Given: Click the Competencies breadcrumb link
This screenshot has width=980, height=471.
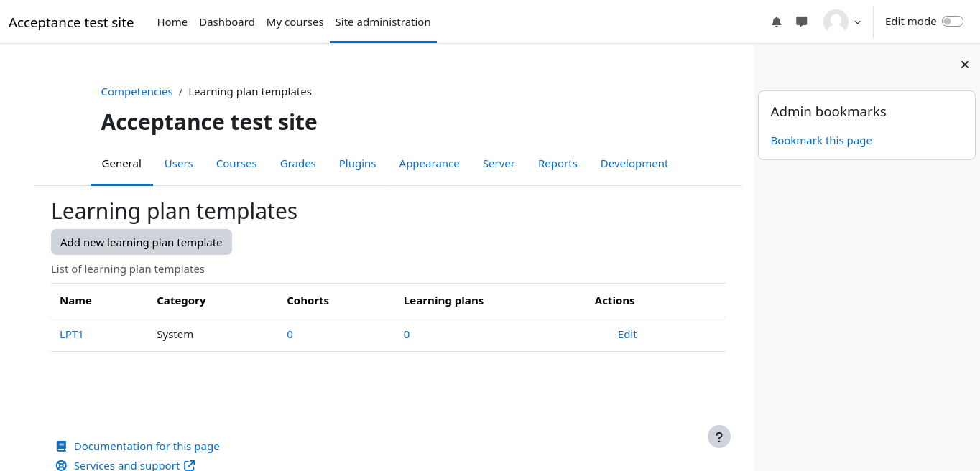Looking at the screenshot, I should tap(137, 92).
